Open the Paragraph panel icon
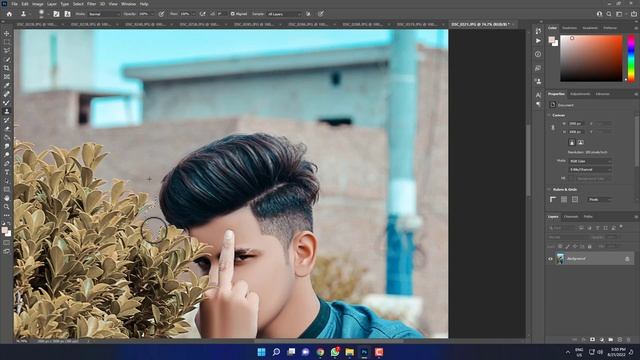The width and height of the screenshot is (640, 360). tap(538, 104)
